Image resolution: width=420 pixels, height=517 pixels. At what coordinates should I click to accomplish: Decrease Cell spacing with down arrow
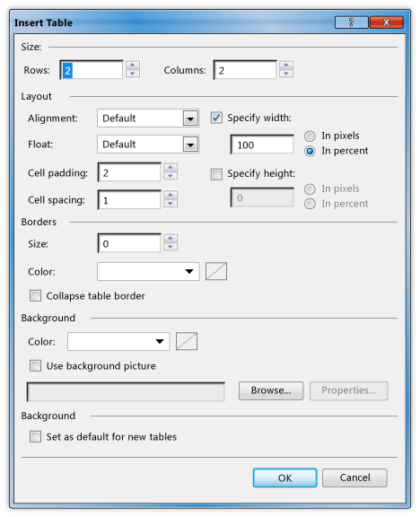click(x=171, y=204)
